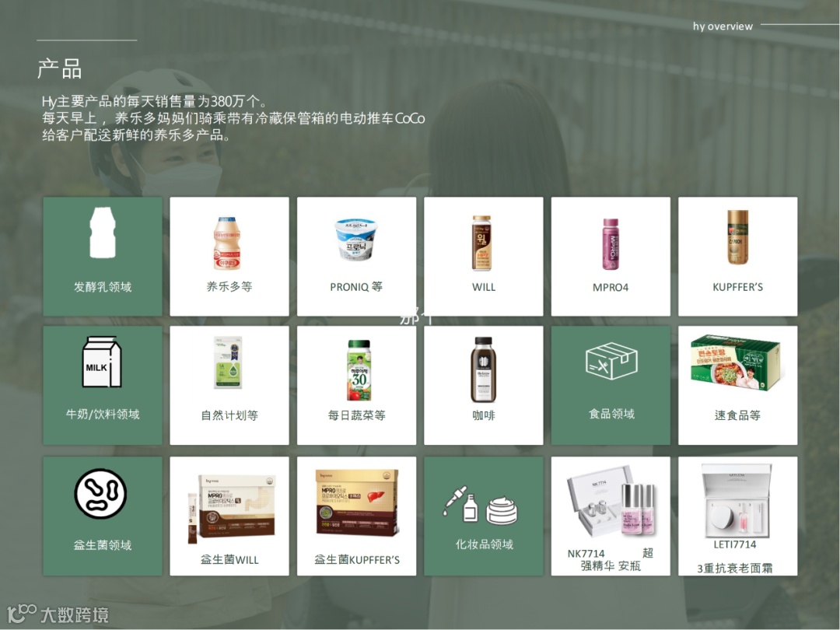Click the cosmetics dropper and cream jar icon
Image resolution: width=840 pixels, height=630 pixels.
(480, 504)
